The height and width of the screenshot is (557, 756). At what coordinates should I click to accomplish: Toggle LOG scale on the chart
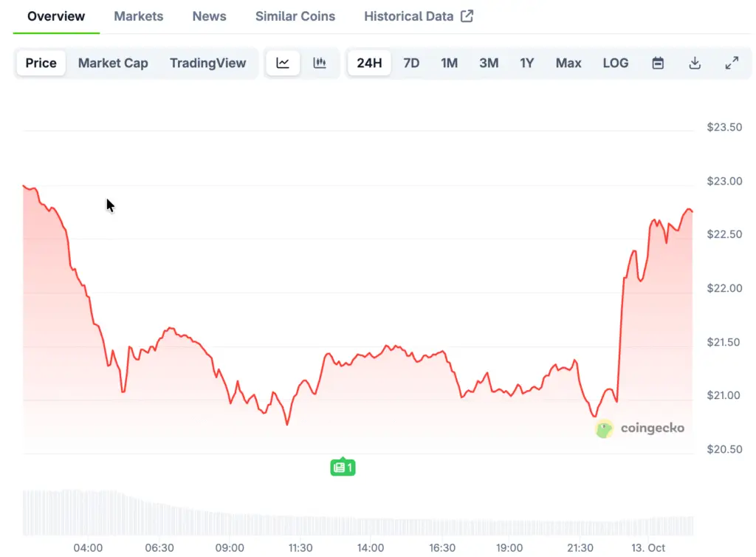[616, 63]
